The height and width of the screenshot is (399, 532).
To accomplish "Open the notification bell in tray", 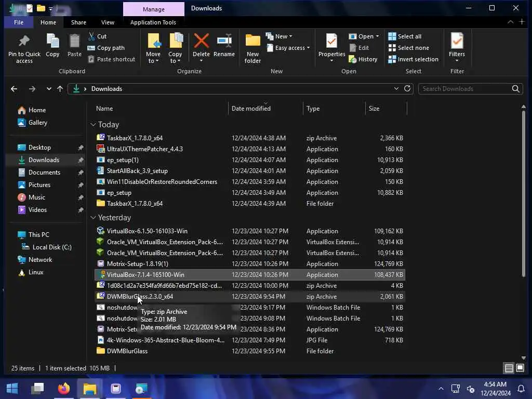I will pyautogui.click(x=521, y=389).
